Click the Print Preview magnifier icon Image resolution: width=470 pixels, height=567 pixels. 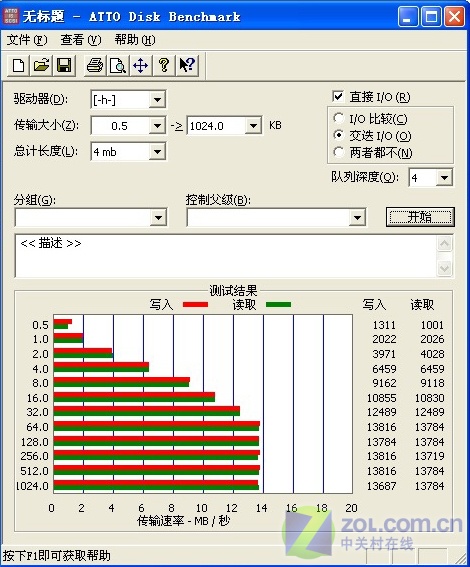118,65
